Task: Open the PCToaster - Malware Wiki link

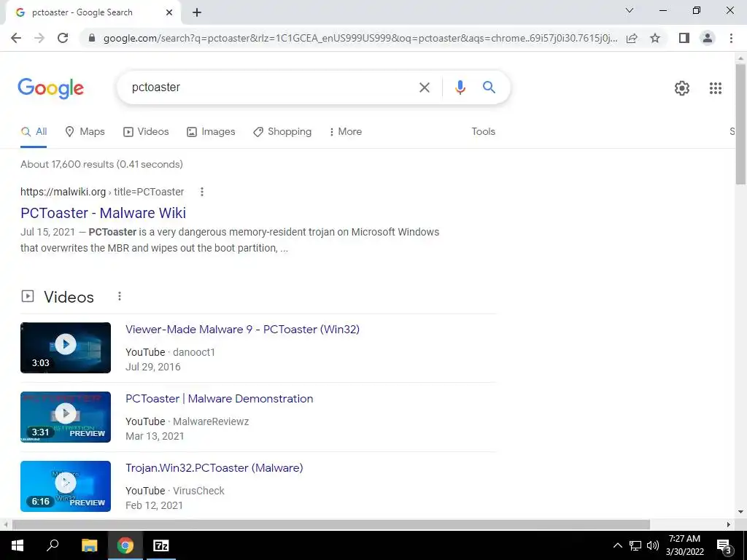Action: click(104, 213)
